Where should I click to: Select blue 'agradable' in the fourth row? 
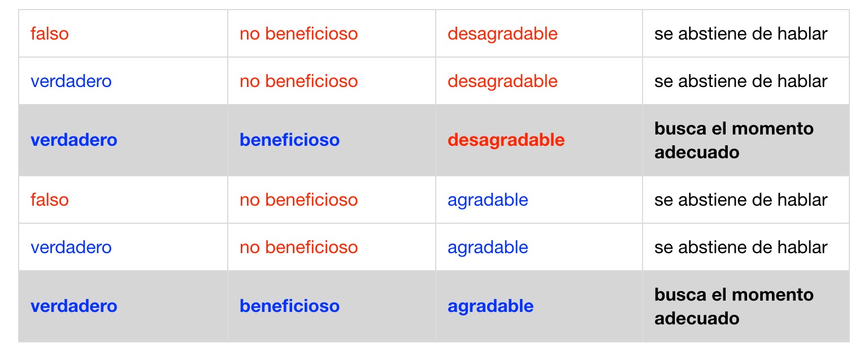[488, 200]
